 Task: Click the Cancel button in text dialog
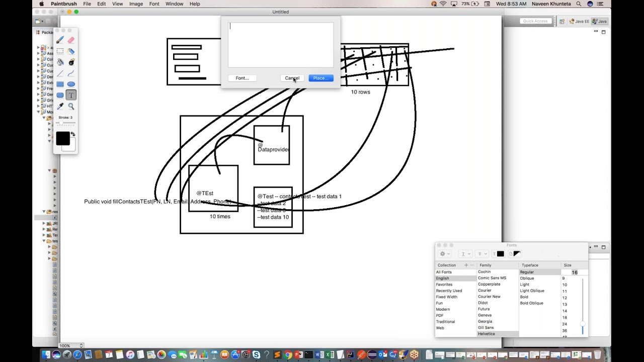292,78
